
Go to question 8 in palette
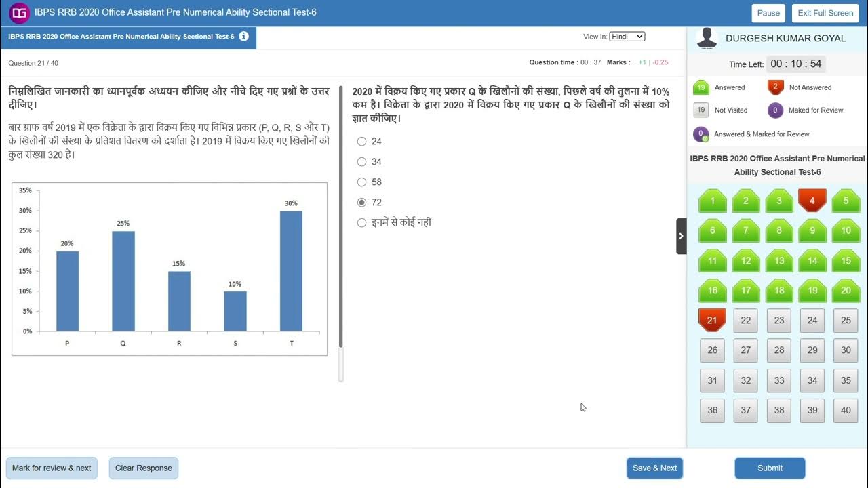pyautogui.click(x=779, y=230)
